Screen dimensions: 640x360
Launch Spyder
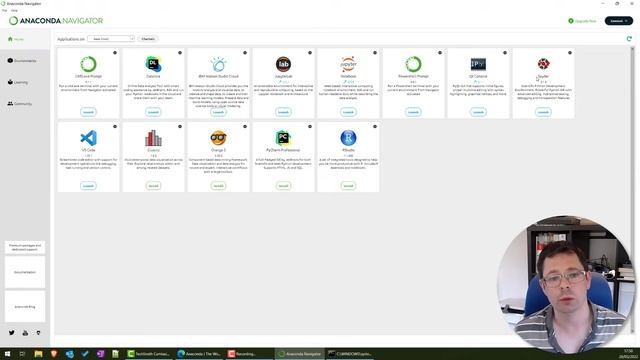pos(543,112)
